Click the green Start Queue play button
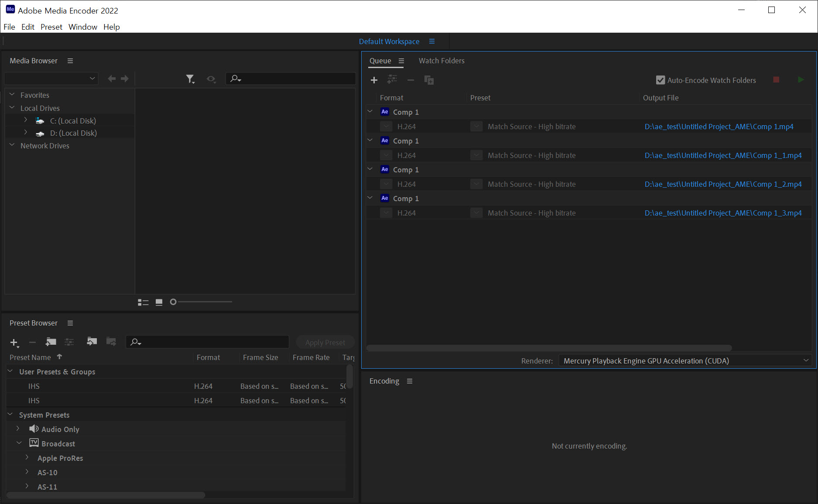This screenshot has height=504, width=818. 801,79
